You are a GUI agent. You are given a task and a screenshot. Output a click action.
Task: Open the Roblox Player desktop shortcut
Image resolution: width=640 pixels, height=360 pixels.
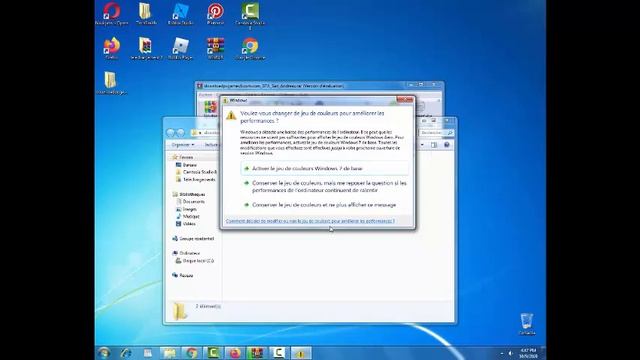coord(180,49)
